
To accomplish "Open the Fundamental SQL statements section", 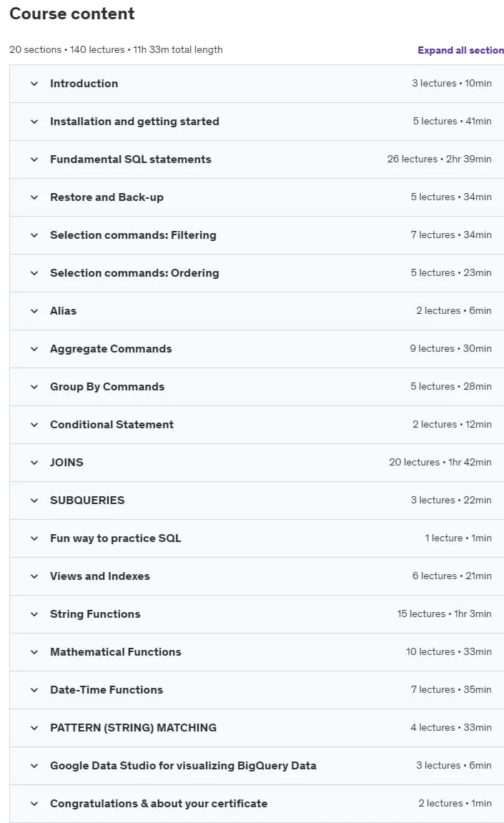I will pyautogui.click(x=257, y=159).
